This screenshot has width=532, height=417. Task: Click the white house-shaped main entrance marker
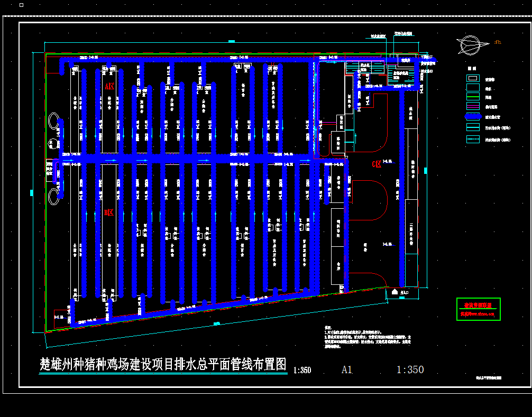[395, 292]
